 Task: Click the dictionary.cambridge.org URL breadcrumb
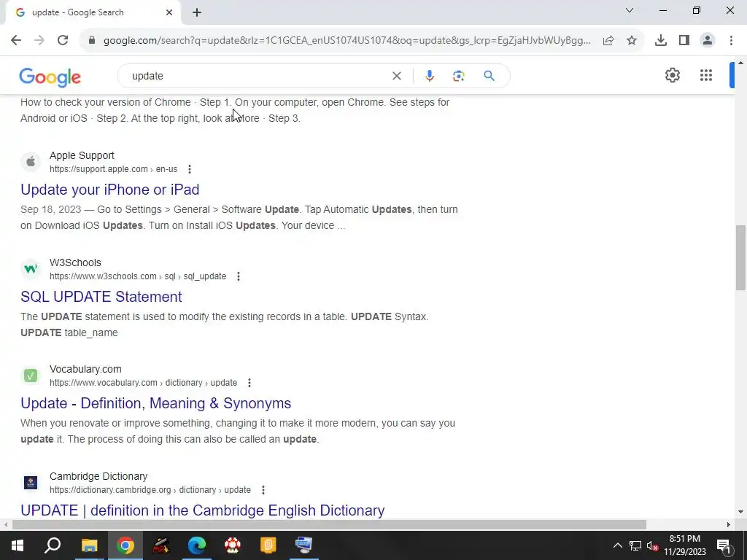coord(150,490)
